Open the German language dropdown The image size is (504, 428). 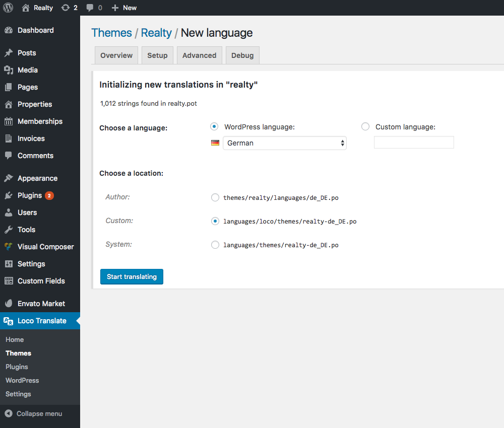coord(285,143)
